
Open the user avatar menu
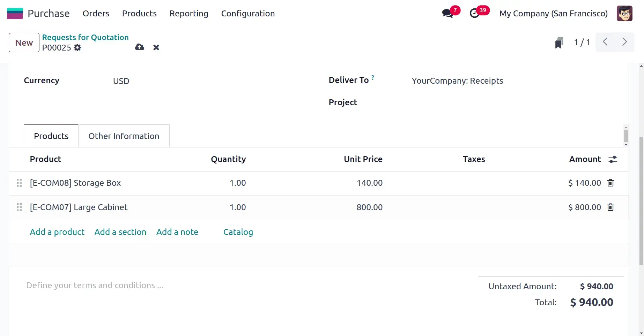(624, 14)
